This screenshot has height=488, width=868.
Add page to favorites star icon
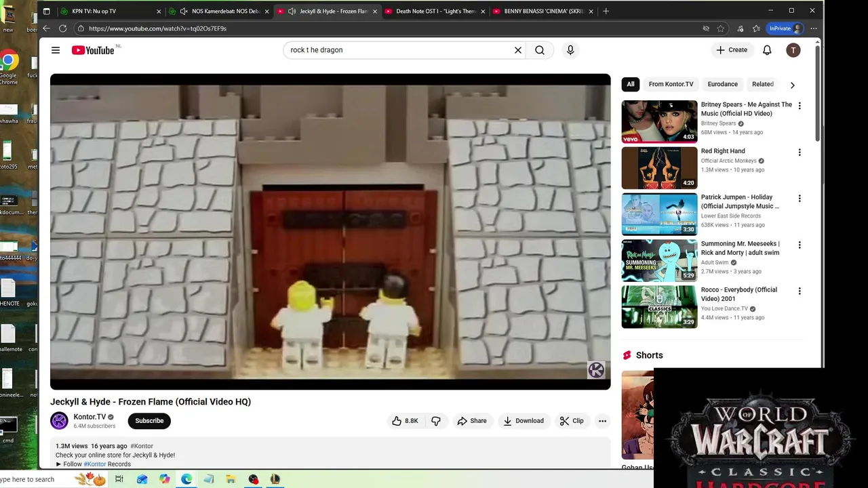(x=721, y=28)
